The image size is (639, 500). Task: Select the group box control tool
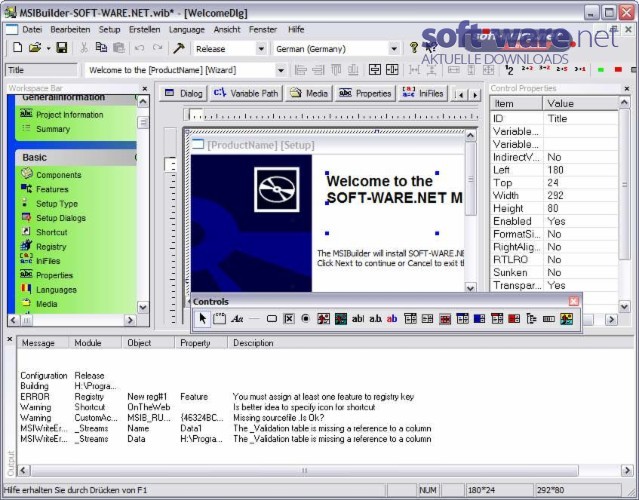(220, 319)
